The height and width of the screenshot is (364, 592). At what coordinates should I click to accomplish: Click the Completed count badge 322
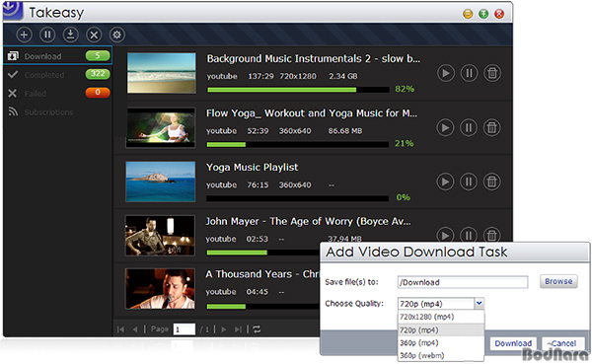coord(98,74)
